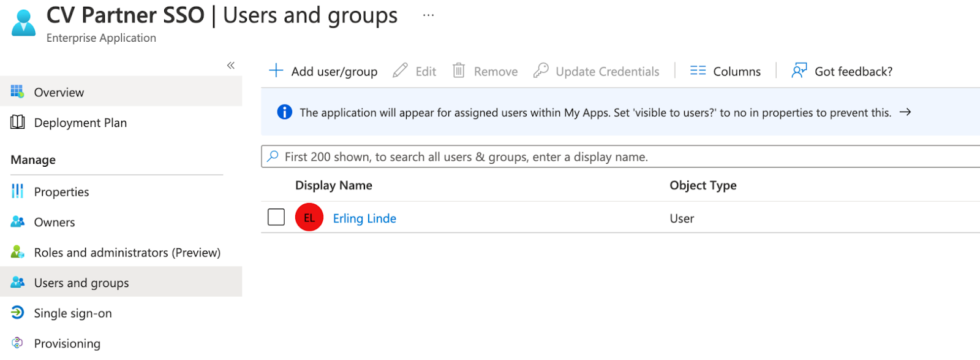Click the EL red avatar
Screen dimensions: 980x360
tap(309, 217)
